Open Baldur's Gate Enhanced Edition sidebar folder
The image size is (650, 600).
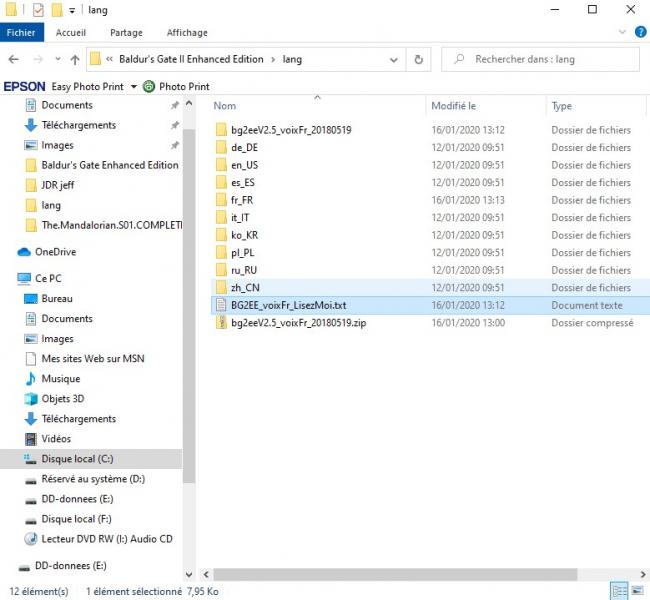click(x=110, y=165)
